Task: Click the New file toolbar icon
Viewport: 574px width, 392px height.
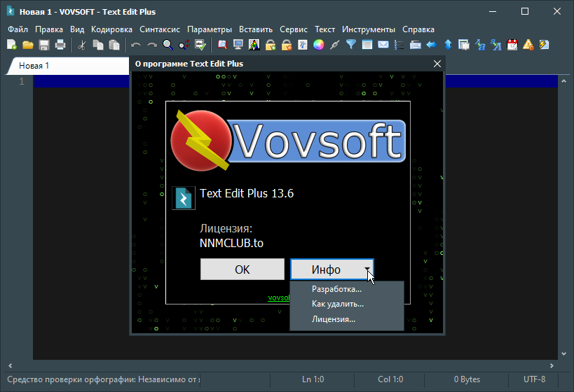Action: 12,45
